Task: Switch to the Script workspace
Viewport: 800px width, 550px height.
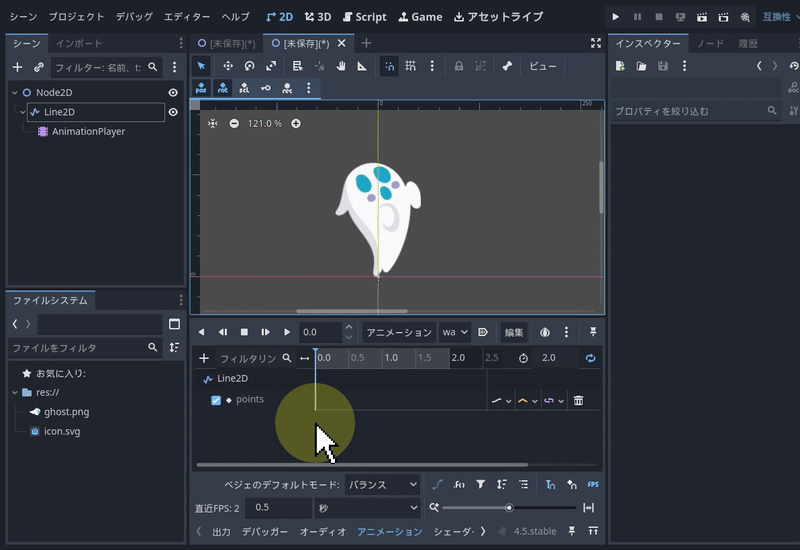Action: (x=365, y=17)
